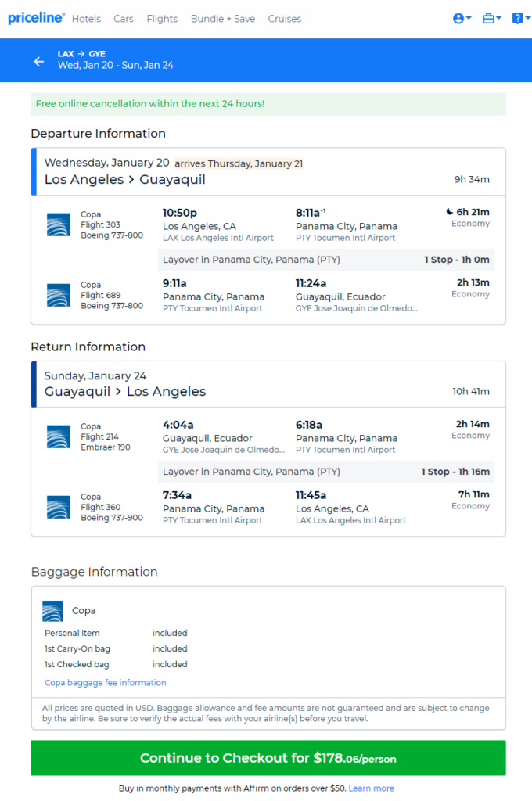Click the Copa logo for Flight 360
532x801 pixels.
click(x=59, y=507)
